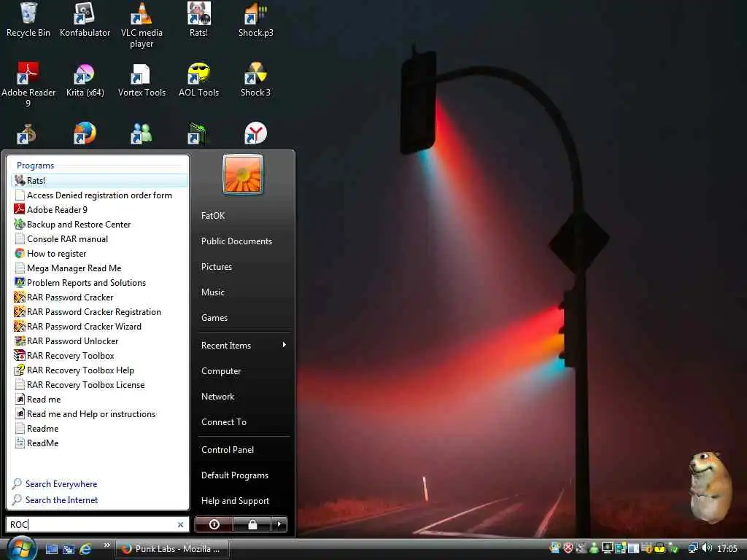Launch RAR Password Cracker Wizard
The image size is (747, 560).
[99, 326]
